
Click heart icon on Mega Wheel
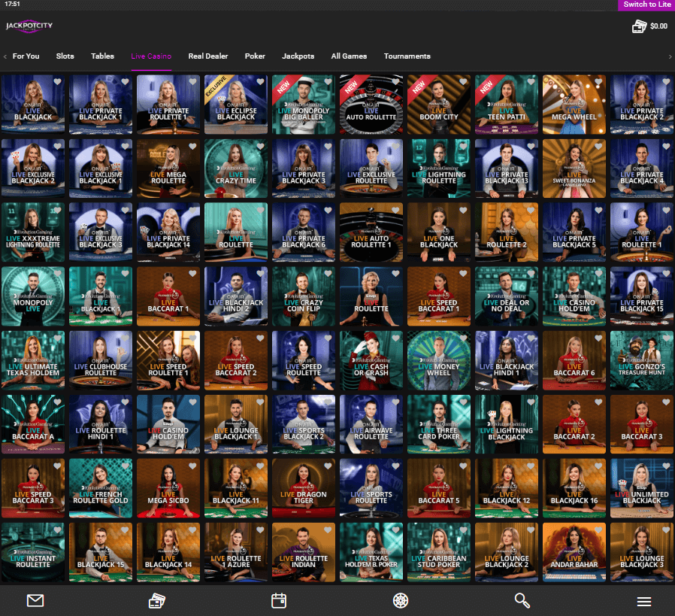pyautogui.click(x=598, y=82)
